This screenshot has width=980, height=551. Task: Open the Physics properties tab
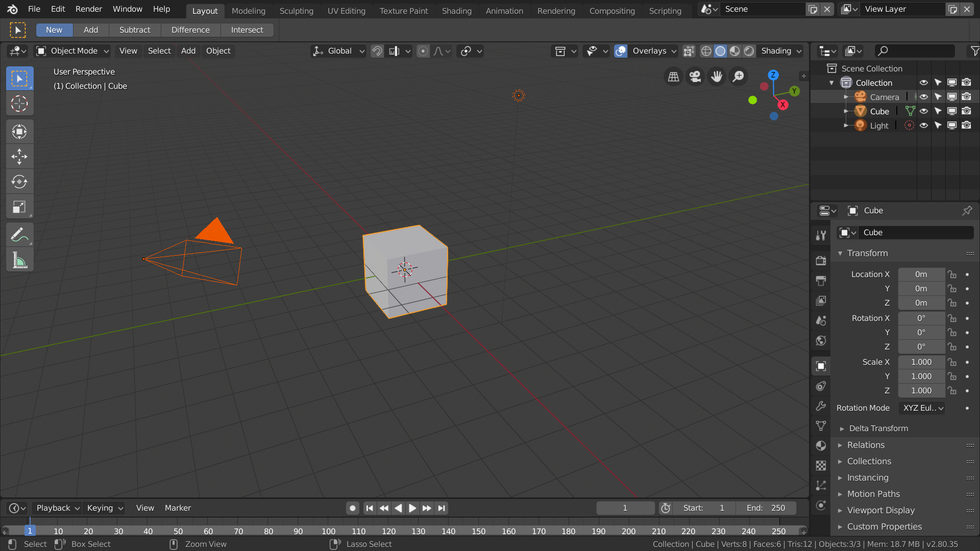pos(821,506)
